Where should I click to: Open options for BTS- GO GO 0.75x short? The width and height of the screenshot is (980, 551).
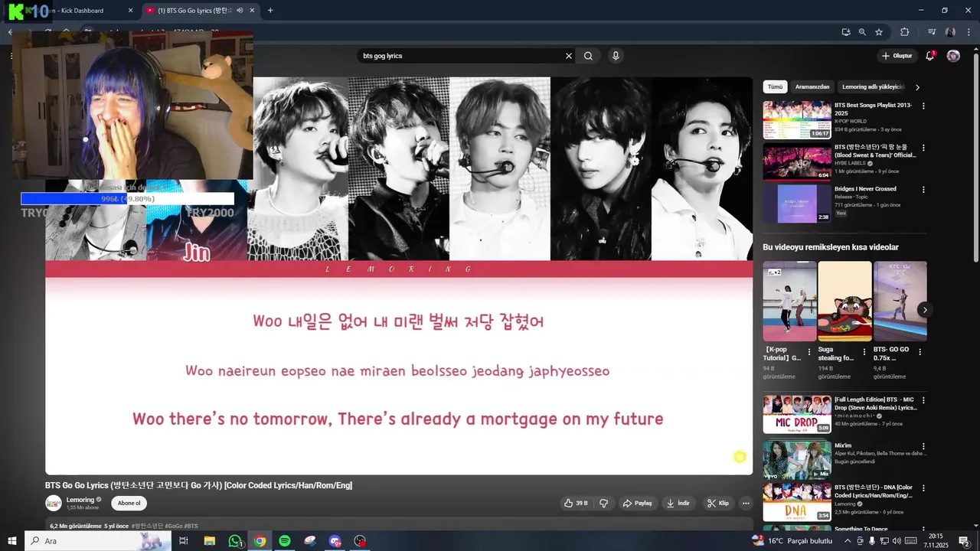(x=920, y=352)
